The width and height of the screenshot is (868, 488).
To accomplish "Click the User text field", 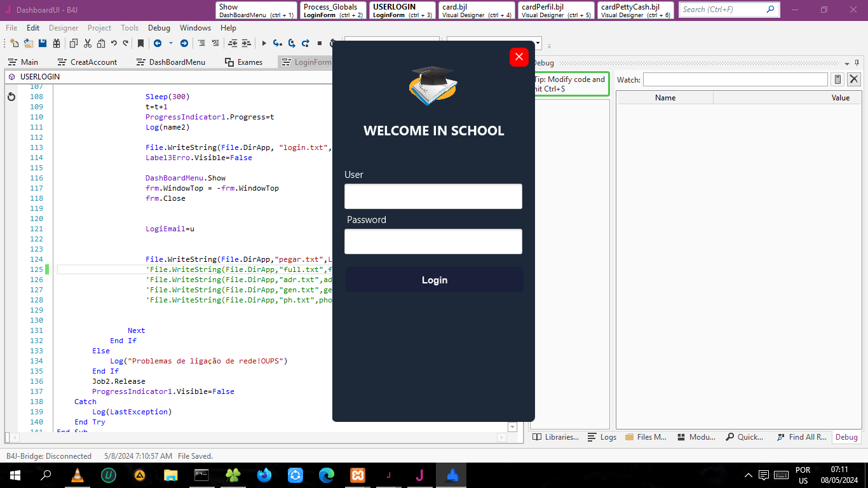I will (433, 196).
